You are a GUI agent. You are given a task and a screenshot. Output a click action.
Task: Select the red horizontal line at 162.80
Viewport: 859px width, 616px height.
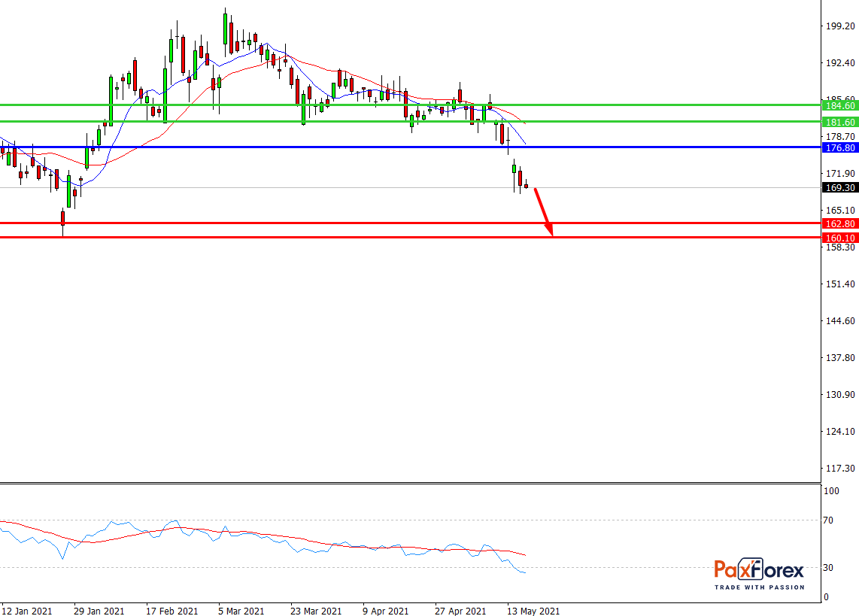coord(411,223)
